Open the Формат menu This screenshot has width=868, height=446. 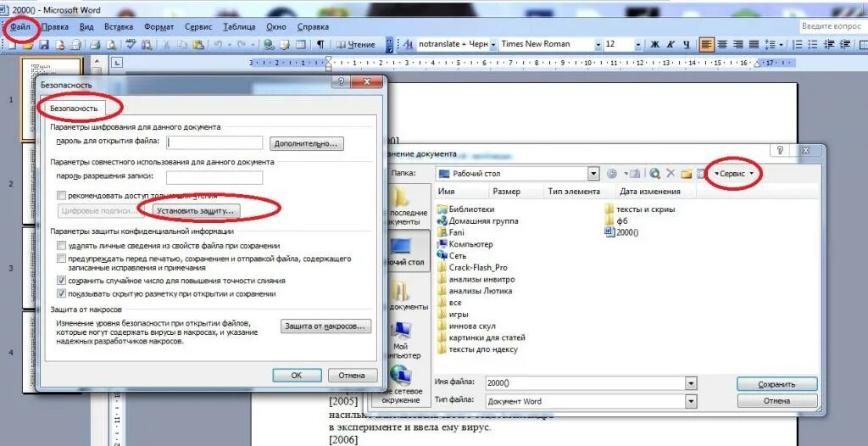pos(159,26)
